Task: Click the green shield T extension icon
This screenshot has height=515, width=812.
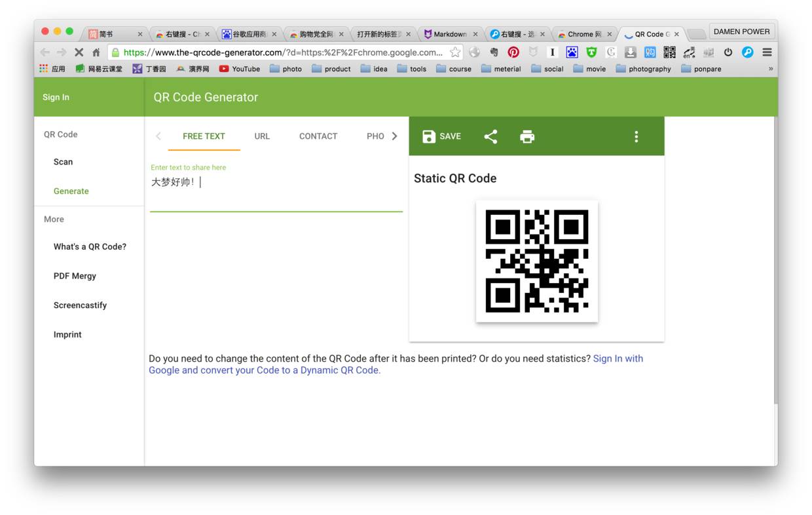Action: pyautogui.click(x=591, y=52)
